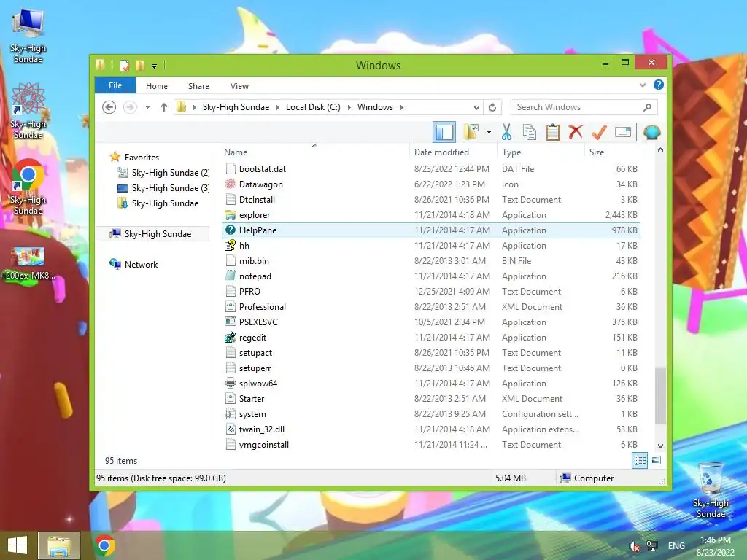747x560 pixels.
Task: Open the File menu tab
Action: (115, 85)
